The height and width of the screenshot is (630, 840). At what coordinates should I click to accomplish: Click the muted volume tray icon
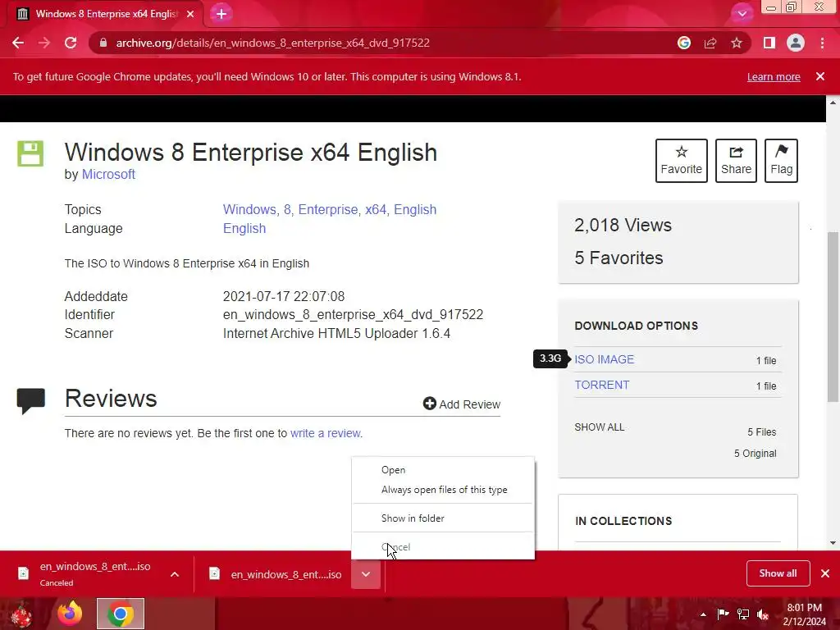coord(763,614)
